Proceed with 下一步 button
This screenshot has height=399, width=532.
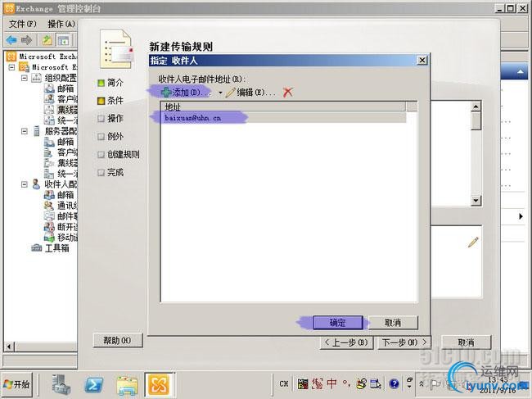[404, 342]
